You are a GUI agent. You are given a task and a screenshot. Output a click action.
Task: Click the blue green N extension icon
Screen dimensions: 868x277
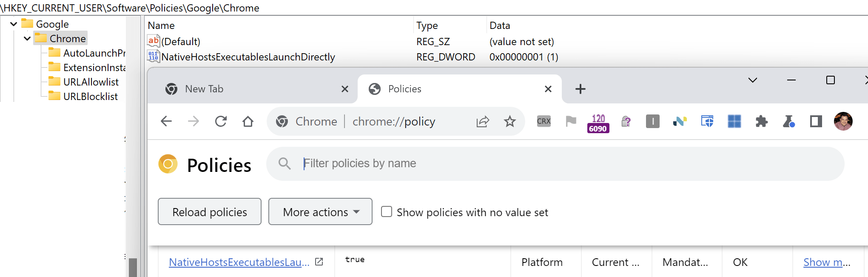click(680, 122)
